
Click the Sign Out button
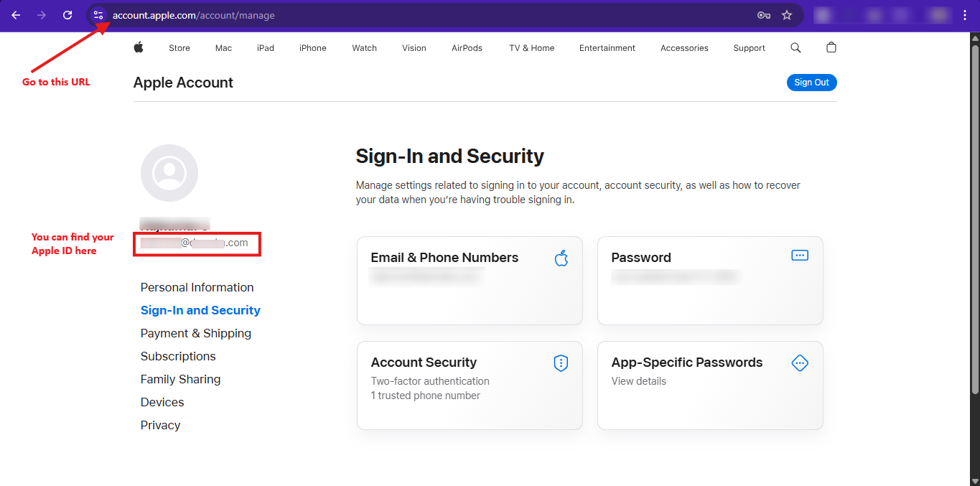point(811,83)
